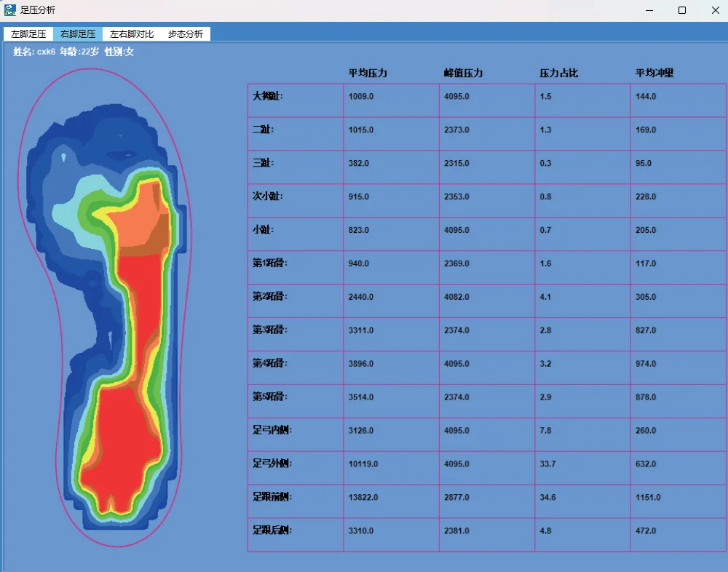The width and height of the screenshot is (728, 572).
Task: Click the 足跟后侧 row label
Action: click(x=272, y=531)
